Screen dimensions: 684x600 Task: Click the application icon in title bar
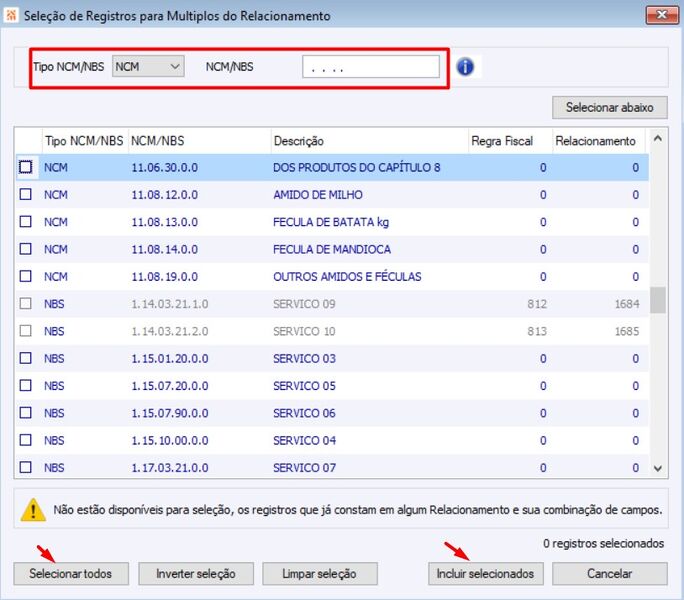click(10, 15)
